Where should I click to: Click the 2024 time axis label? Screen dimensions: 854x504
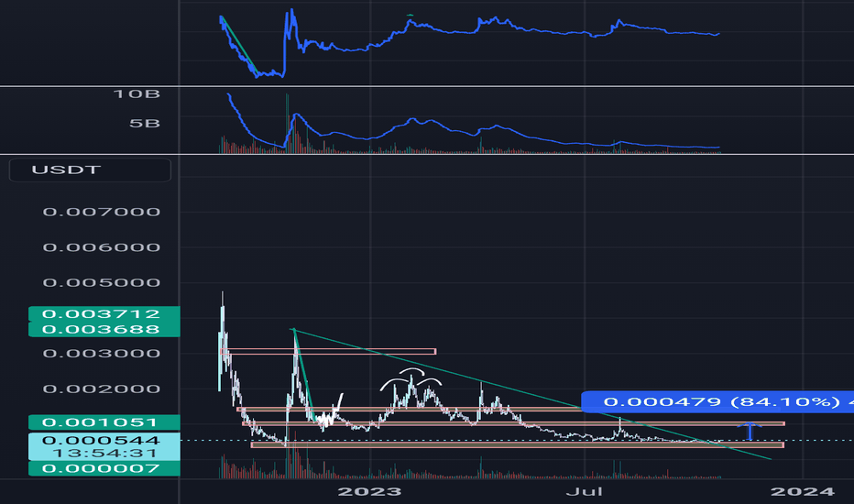coord(803,491)
